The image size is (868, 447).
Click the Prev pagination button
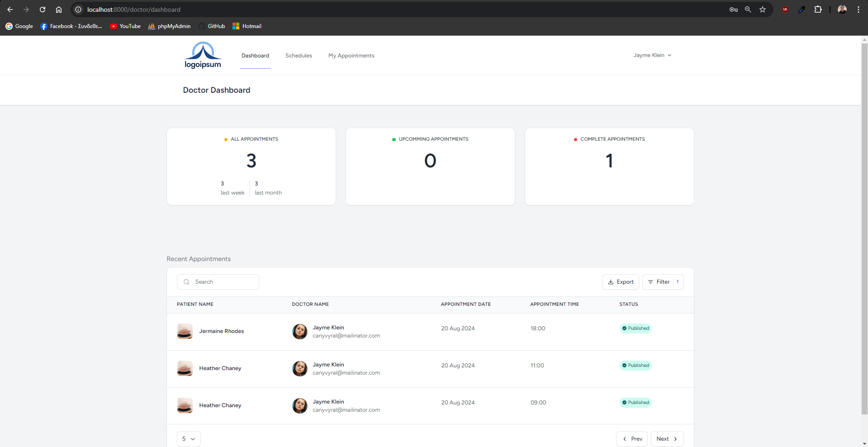[x=632, y=439]
